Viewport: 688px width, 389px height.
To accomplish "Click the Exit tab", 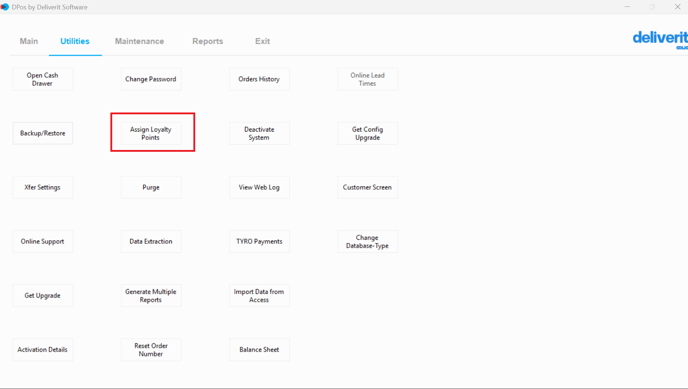I will click(x=262, y=41).
